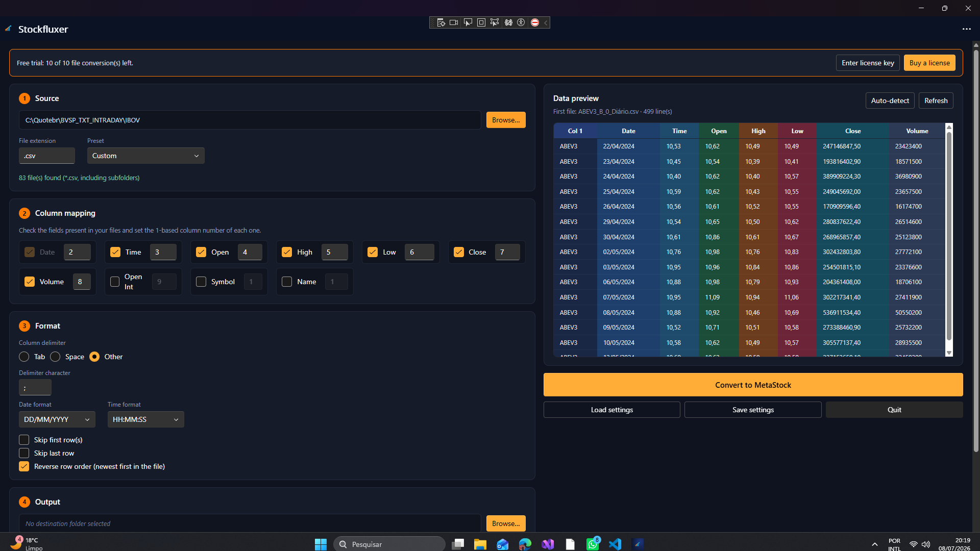Open the Windows Start menu
The image size is (980, 551).
[321, 544]
